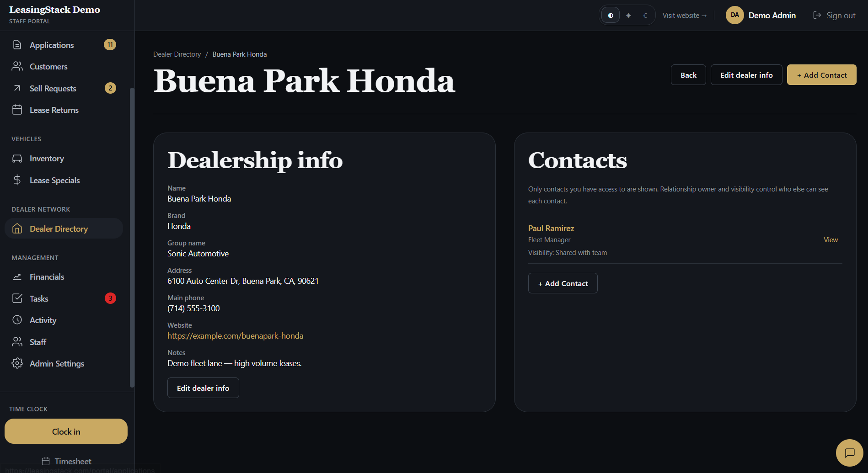Viewport: 868px width, 473px height.
Task: Open Customers in the sidebar
Action: (x=64, y=66)
